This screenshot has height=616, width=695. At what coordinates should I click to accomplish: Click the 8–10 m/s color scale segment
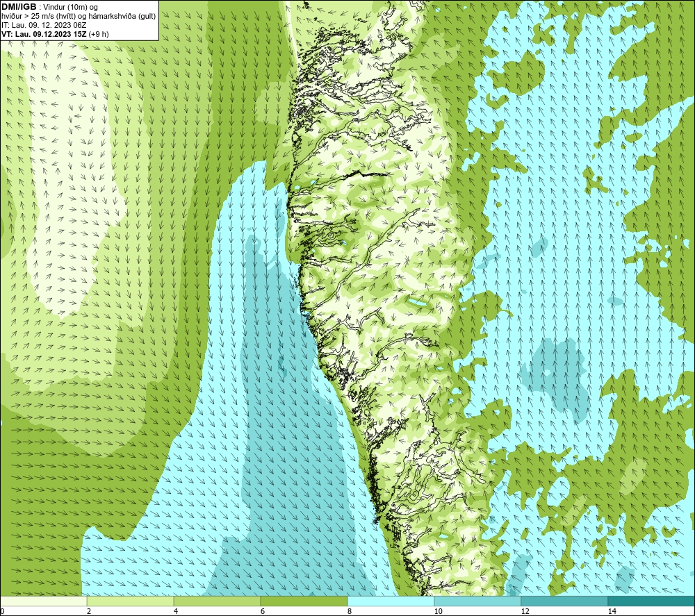pyautogui.click(x=391, y=601)
